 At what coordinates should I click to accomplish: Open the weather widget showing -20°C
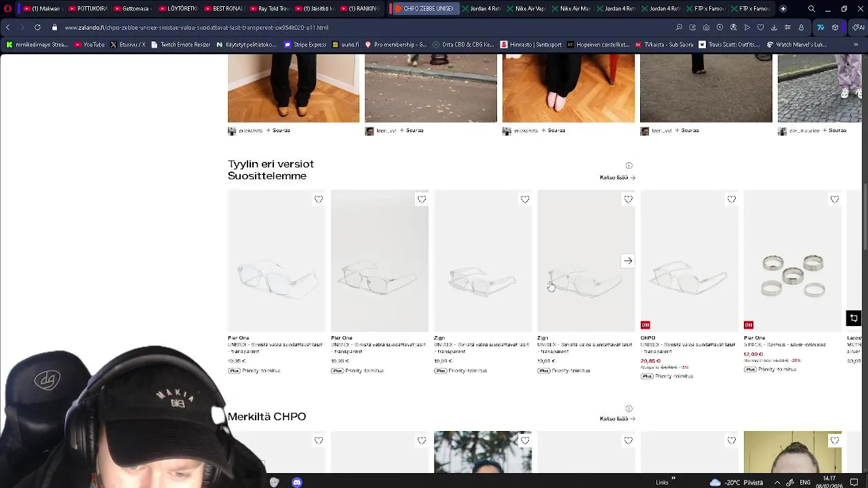(736, 482)
